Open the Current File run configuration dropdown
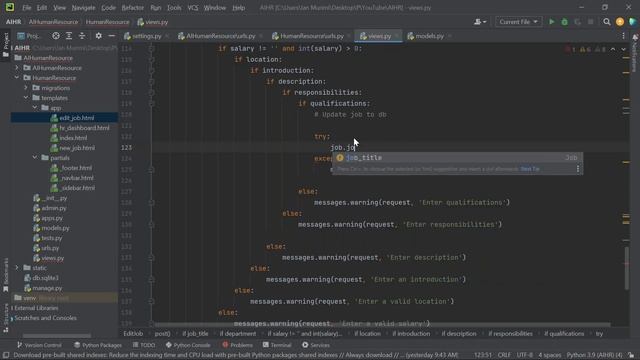This screenshot has width=640, height=360. coord(518,22)
